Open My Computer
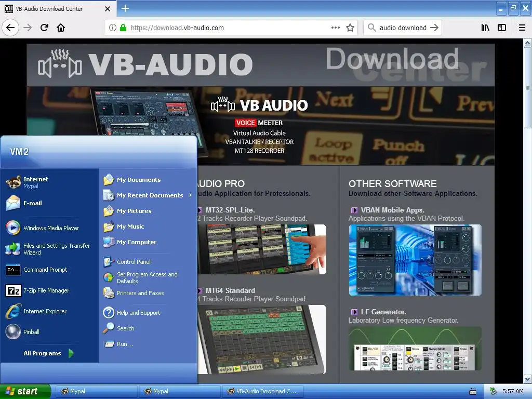 (148, 242)
